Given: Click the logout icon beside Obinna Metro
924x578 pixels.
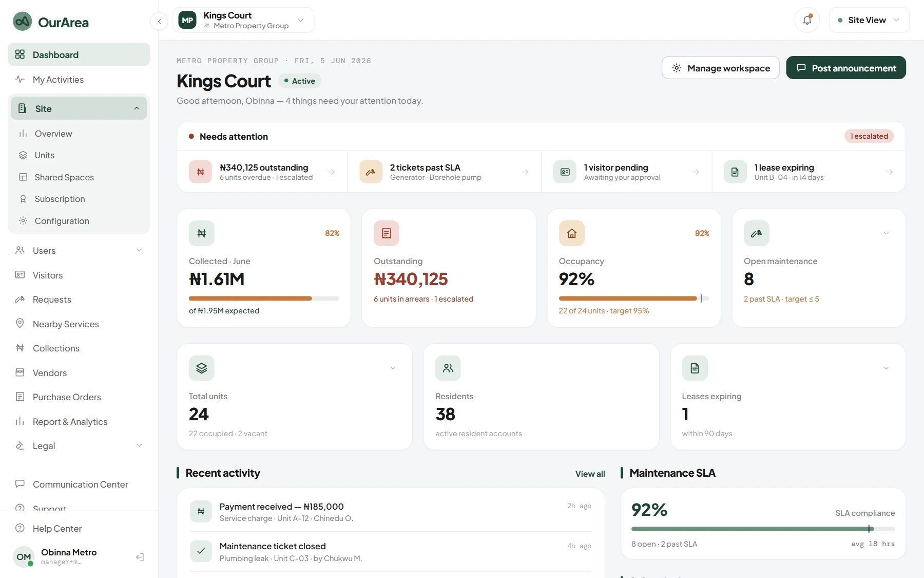Looking at the screenshot, I should coord(140,557).
